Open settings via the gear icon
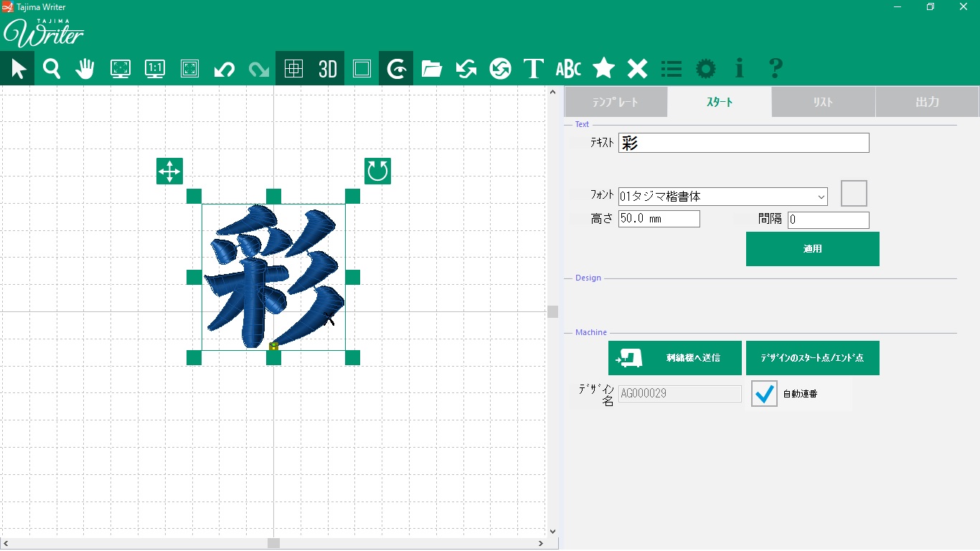Screen dimensions: 980x551 tap(706, 68)
